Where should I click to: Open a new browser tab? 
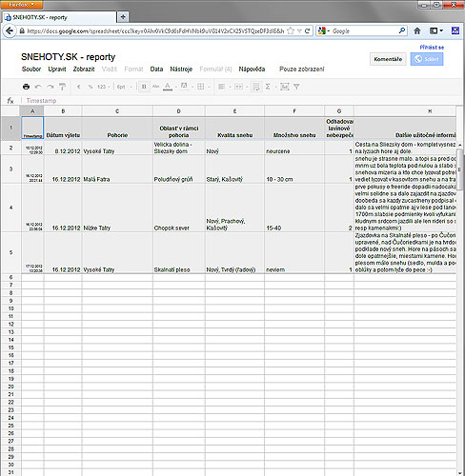coord(123,17)
